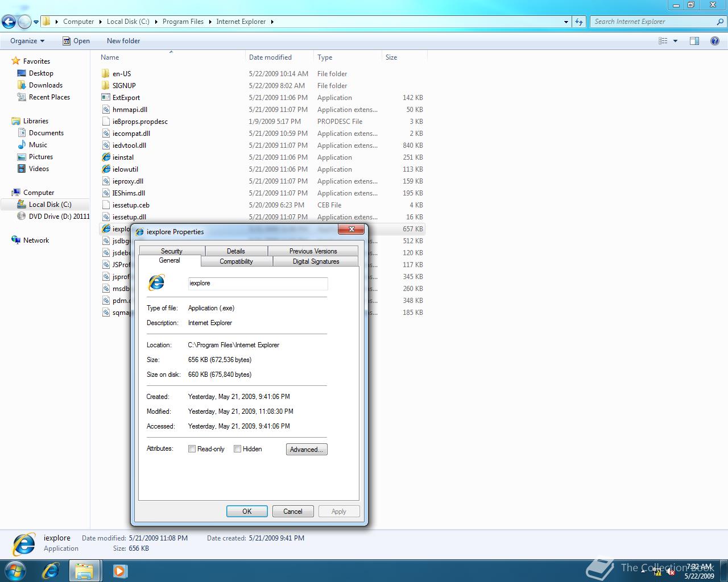Launch Internet Explorer from taskbar
The width and height of the screenshot is (728, 582).
pyautogui.click(x=51, y=570)
